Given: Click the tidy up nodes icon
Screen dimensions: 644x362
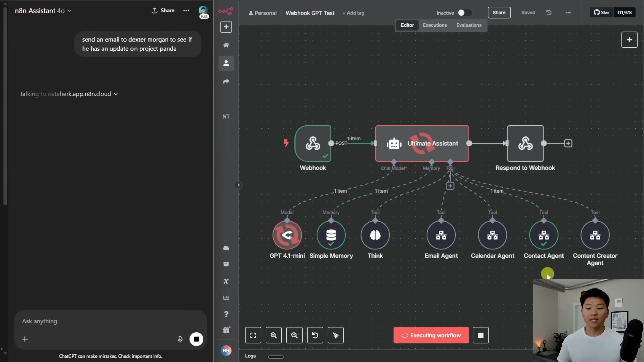Looking at the screenshot, I should pyautogui.click(x=336, y=335).
